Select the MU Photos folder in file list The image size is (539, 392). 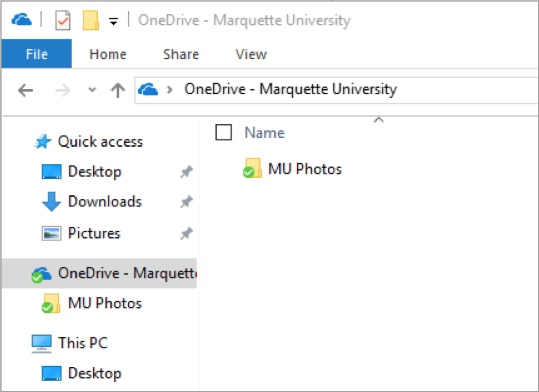point(304,169)
